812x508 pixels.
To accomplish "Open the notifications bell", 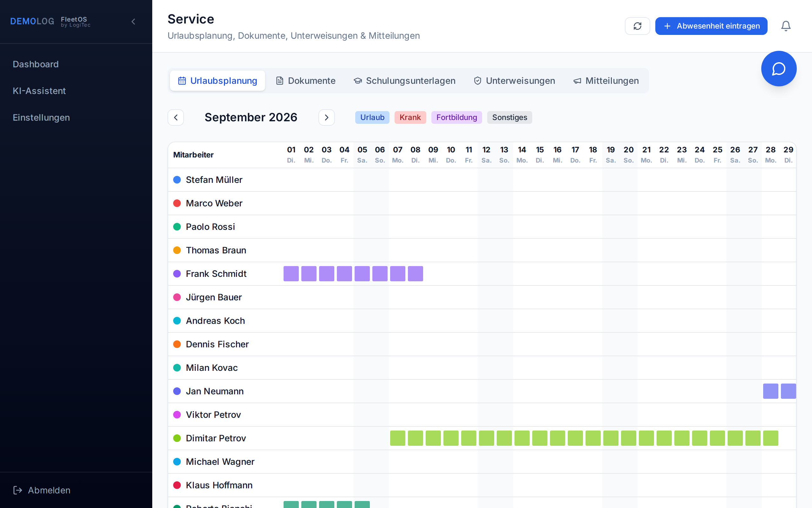I will pyautogui.click(x=785, y=26).
